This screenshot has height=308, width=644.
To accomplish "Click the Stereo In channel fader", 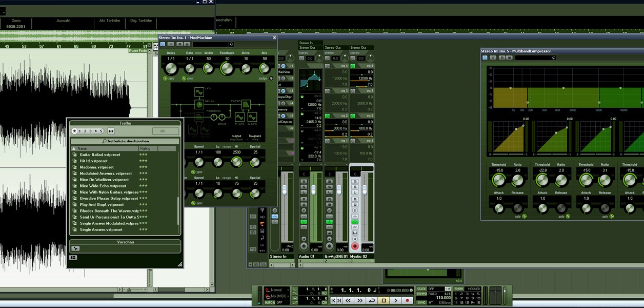I will [x=285, y=189].
